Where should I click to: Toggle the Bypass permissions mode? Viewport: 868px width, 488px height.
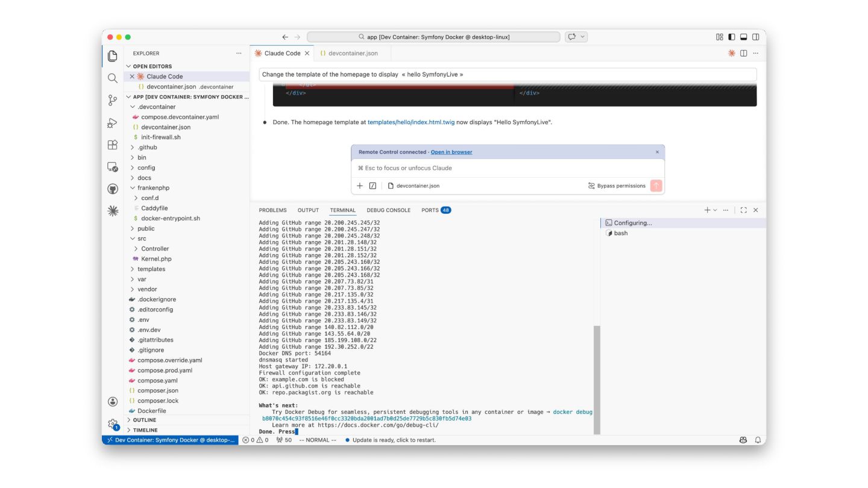click(617, 186)
